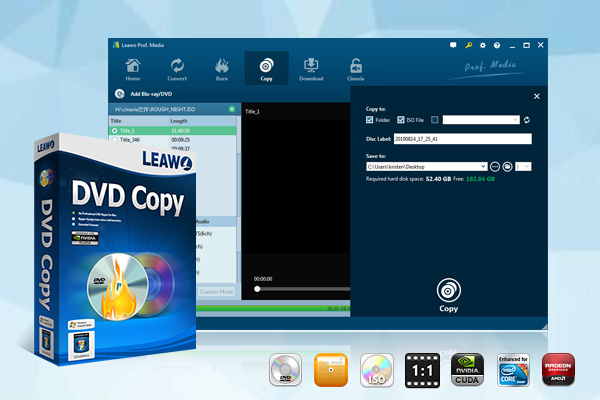600x400 pixels.
Task: Click the key registration icon
Action: coord(468,45)
